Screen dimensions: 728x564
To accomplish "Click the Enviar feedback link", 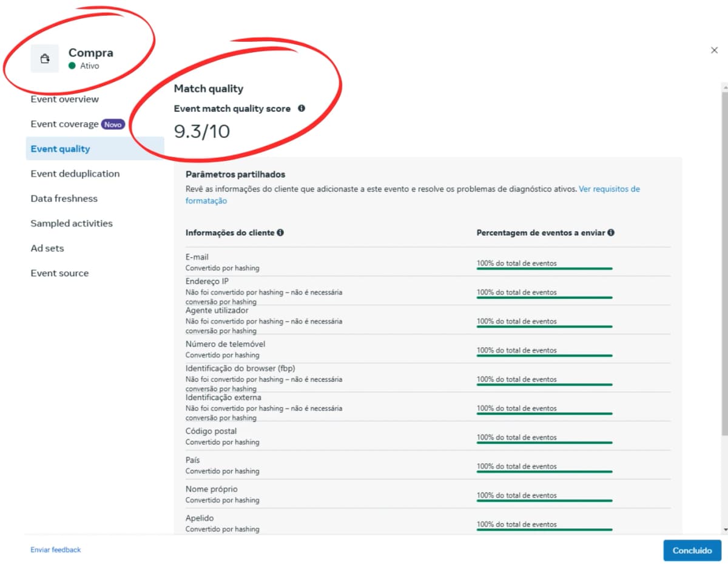I will pos(55,549).
